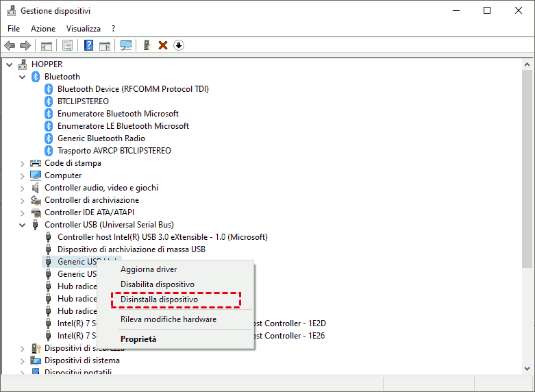535x392 pixels.
Task: Maximize the Gestione dispositivi window
Action: tap(487, 10)
